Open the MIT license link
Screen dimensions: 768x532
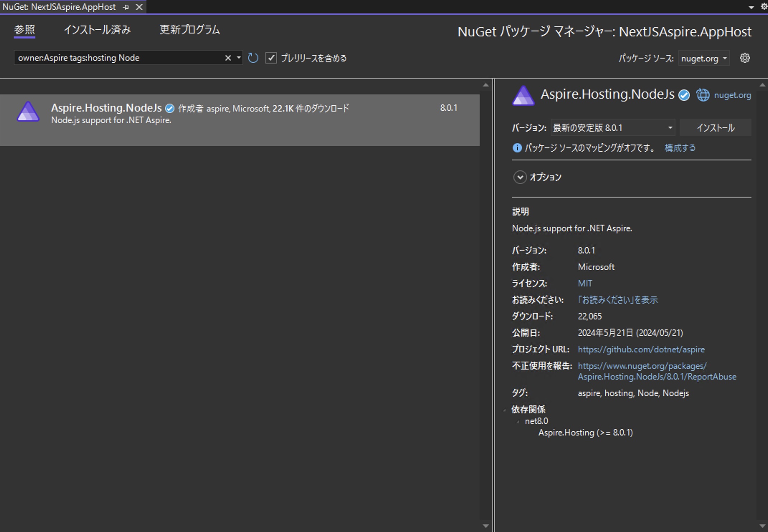pos(585,283)
